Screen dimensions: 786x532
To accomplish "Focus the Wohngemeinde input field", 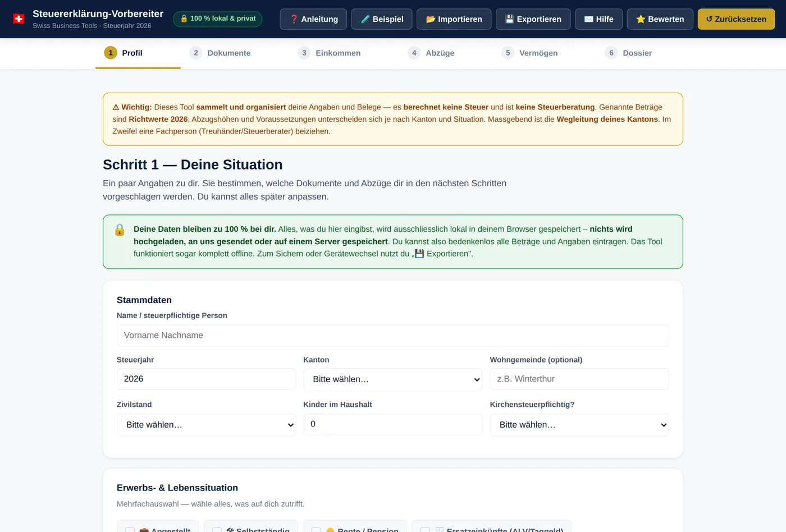I will (x=579, y=379).
